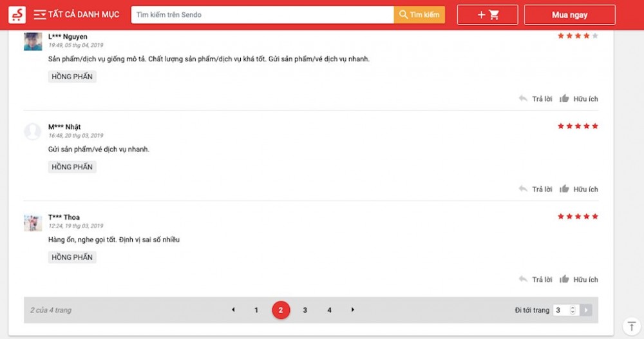The height and width of the screenshot is (339, 644).
Task: Select HỒNG PHẤN tag in T*** Thoa's review
Action: (72, 257)
